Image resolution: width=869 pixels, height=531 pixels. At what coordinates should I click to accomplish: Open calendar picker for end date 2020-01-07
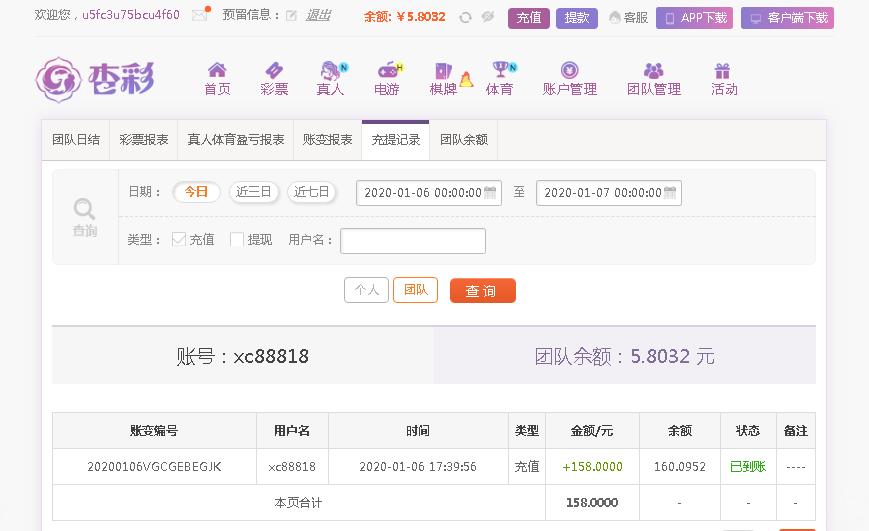coord(670,192)
